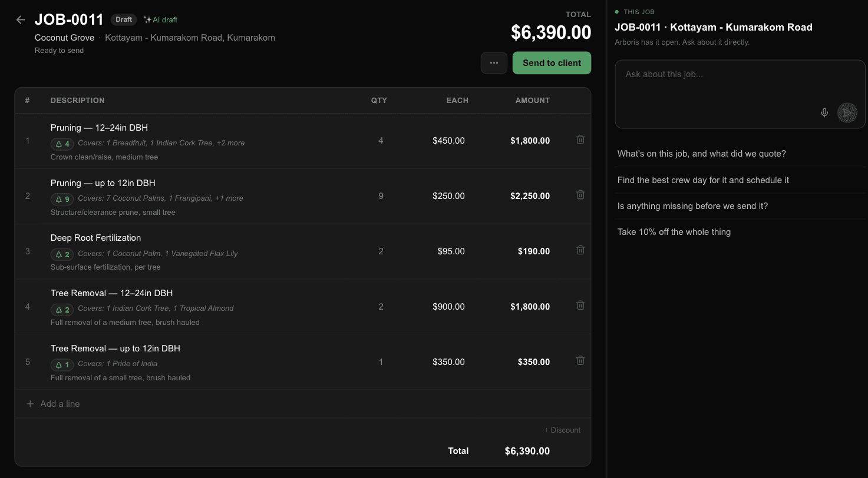Click the AI draft sparkle label
The width and height of the screenshot is (868, 478).
(x=160, y=19)
